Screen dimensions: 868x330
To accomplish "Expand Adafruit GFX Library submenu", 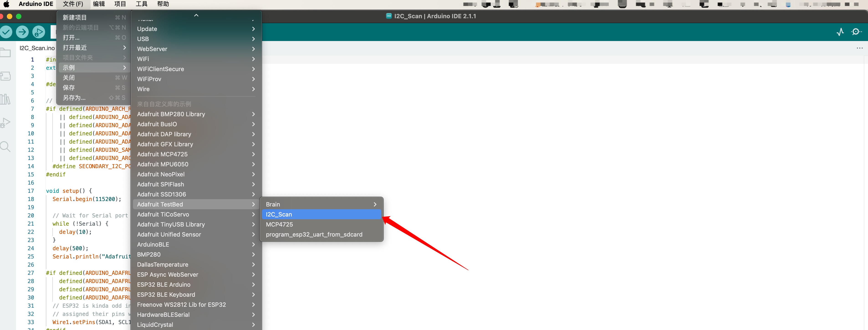I will [x=196, y=144].
